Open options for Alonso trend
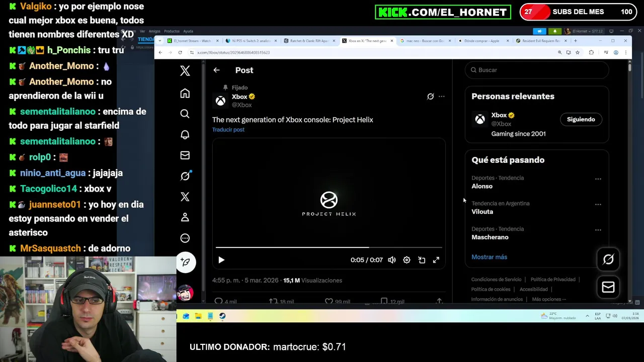 [x=598, y=179]
